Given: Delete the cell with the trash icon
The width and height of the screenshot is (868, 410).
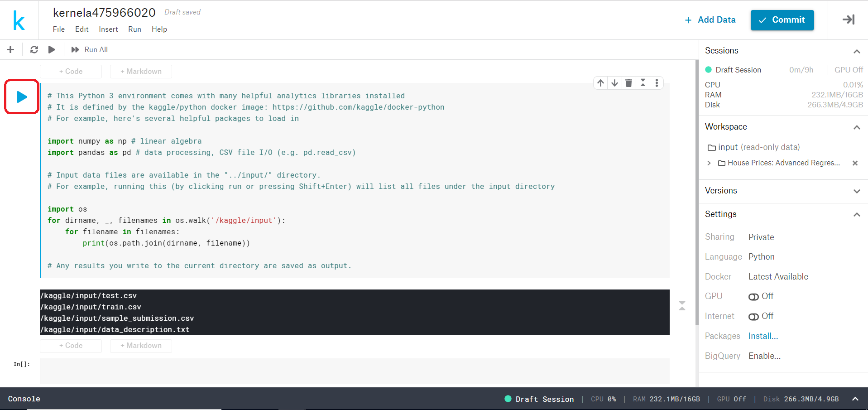Looking at the screenshot, I should [629, 83].
